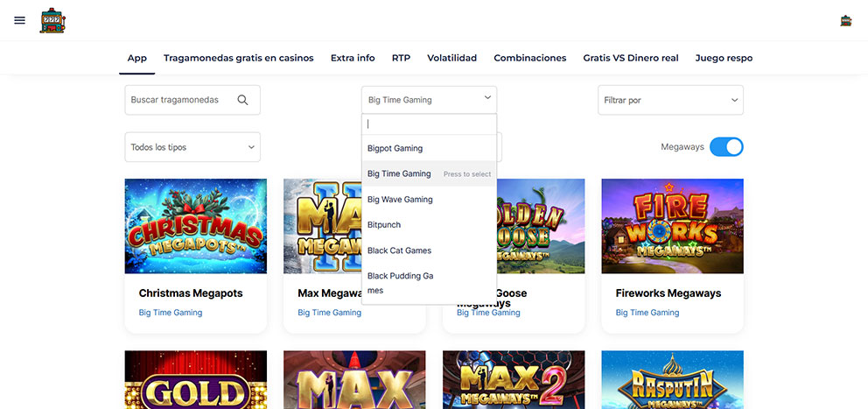Image resolution: width=868 pixels, height=409 pixels.
Task: Click the slot machine icon at top right
Action: coord(845,20)
